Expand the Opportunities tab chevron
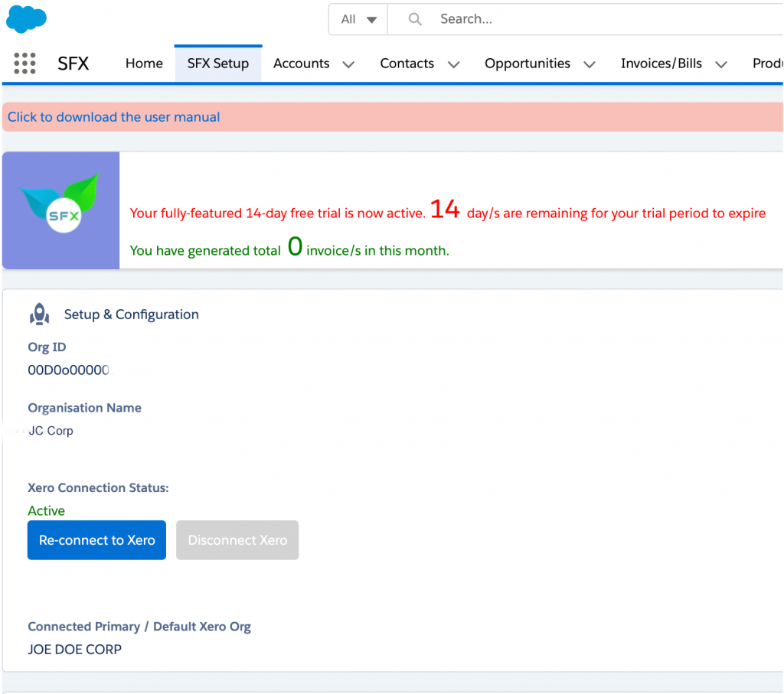This screenshot has height=694, width=784. click(590, 64)
